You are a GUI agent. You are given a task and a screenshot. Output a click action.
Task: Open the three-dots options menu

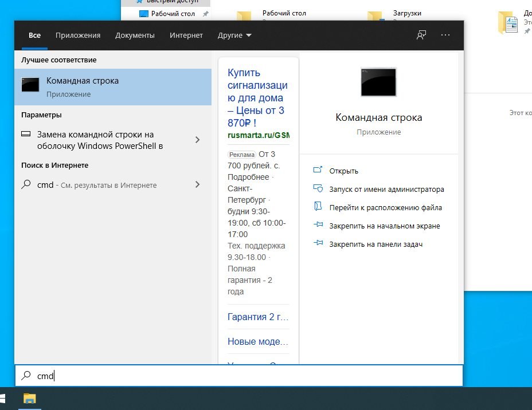pyautogui.click(x=445, y=35)
